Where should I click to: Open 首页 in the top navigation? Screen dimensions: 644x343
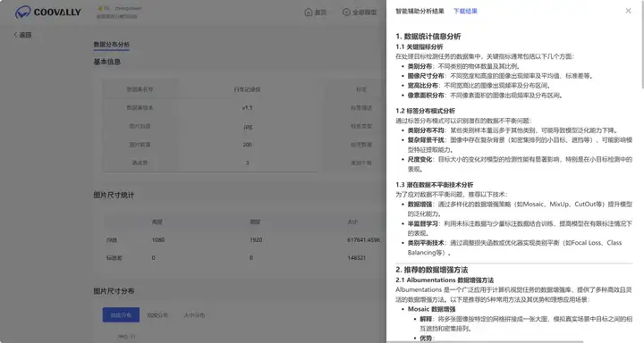coord(320,13)
